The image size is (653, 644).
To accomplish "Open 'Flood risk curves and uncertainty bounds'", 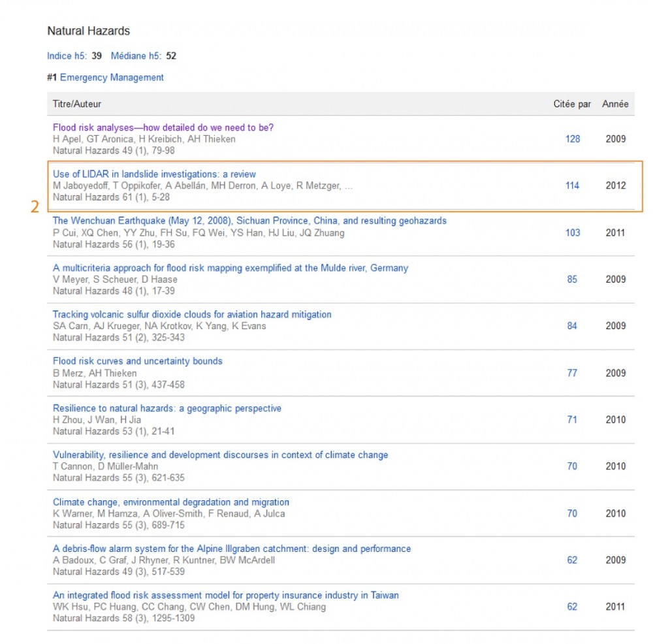I will coord(138,361).
